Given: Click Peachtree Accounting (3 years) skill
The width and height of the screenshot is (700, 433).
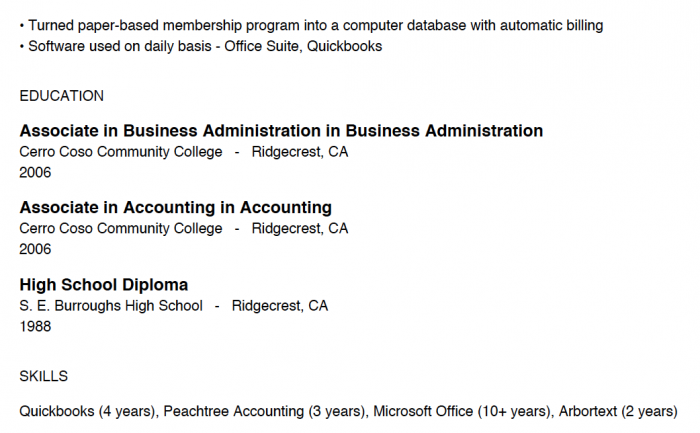Looking at the screenshot, I should tap(264, 411).
